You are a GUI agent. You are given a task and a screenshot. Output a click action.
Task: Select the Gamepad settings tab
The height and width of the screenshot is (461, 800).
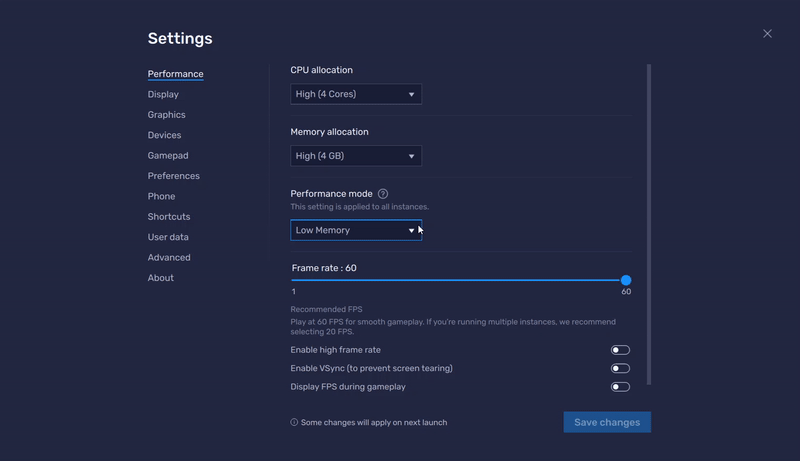click(168, 156)
